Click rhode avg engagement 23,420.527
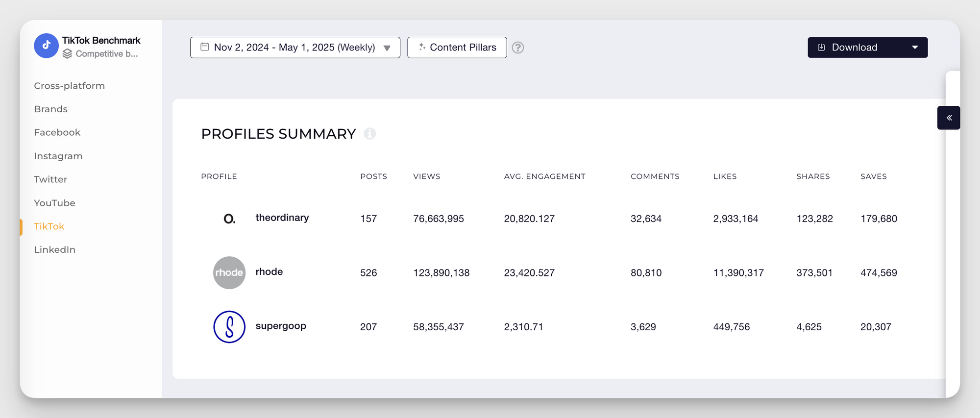 [x=530, y=272]
